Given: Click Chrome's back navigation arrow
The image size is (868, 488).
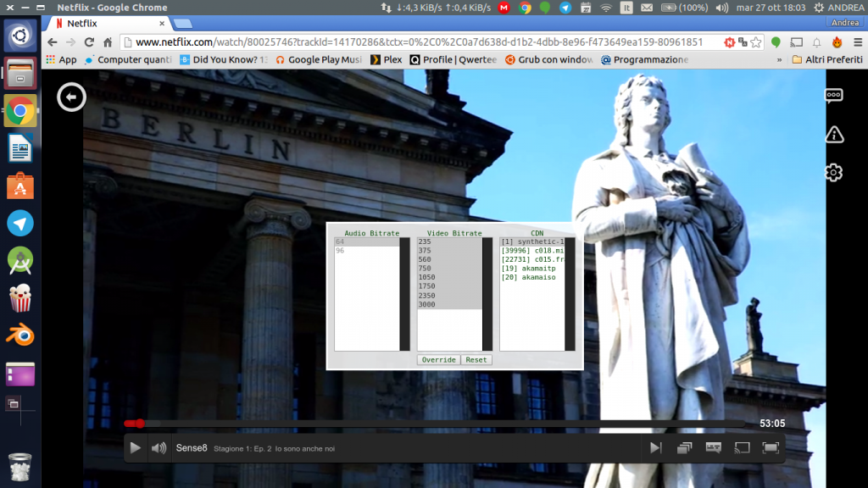Looking at the screenshot, I should (x=52, y=42).
